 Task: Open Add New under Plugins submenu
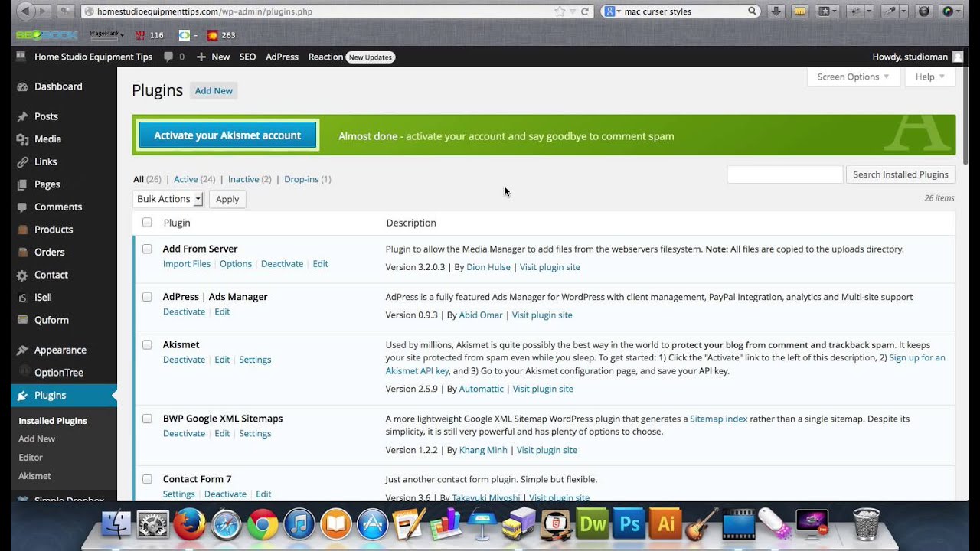click(37, 439)
